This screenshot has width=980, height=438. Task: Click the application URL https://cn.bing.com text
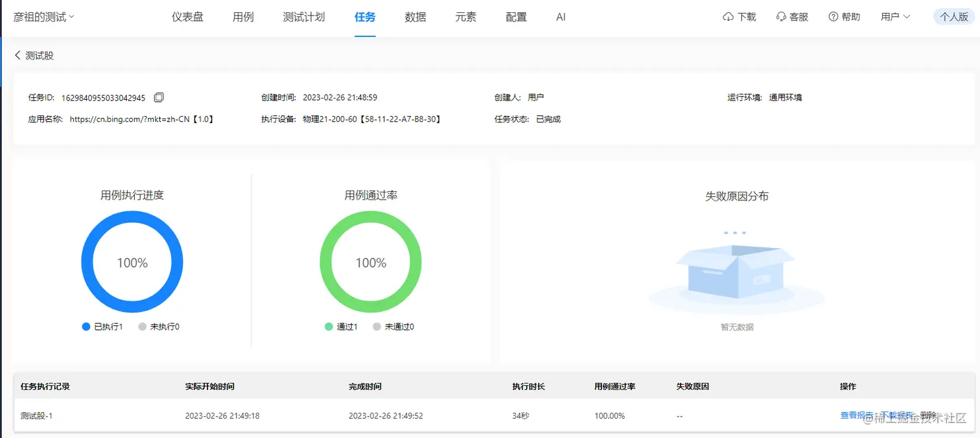pos(142,119)
